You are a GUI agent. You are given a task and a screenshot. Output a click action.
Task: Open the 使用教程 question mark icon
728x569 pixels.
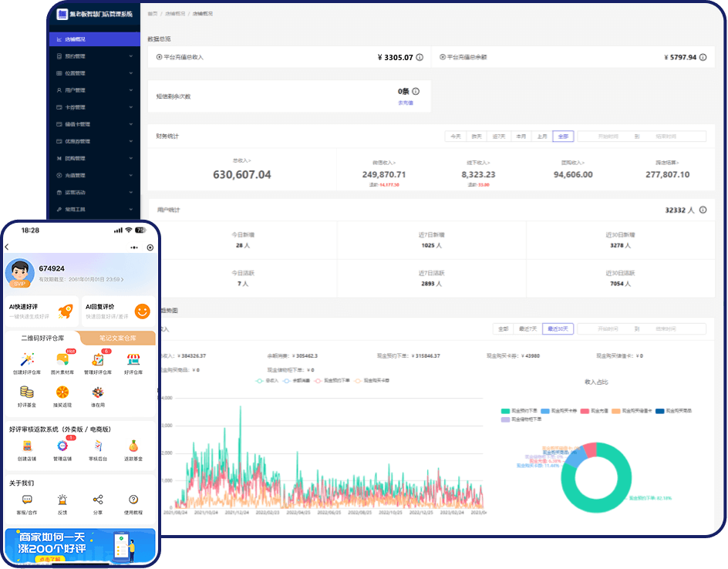133,500
